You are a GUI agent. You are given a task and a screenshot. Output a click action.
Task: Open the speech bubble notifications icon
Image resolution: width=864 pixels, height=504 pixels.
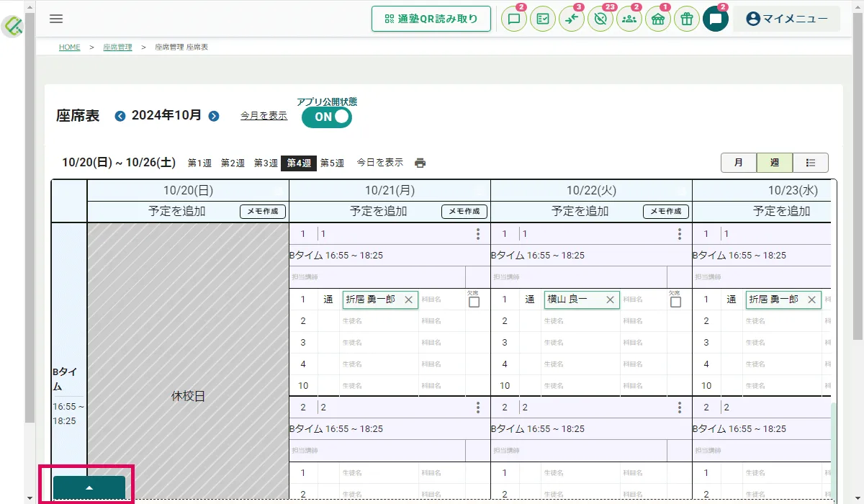coord(514,19)
